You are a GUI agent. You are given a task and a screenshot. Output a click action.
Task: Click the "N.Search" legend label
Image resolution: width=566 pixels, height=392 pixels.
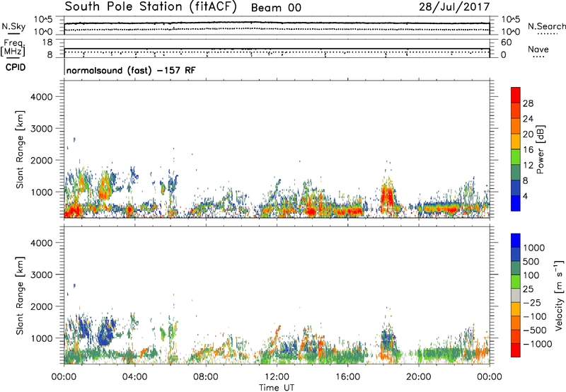coord(547,26)
